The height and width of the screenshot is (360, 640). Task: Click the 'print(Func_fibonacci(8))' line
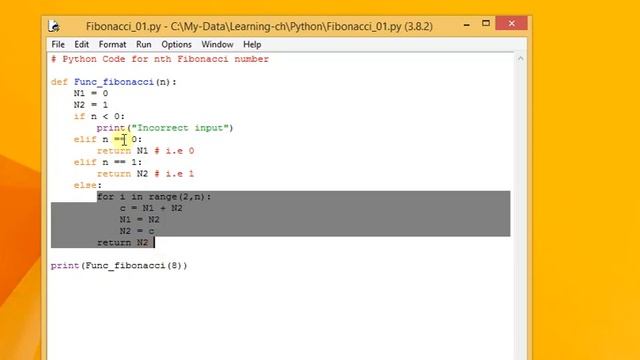[119, 266]
